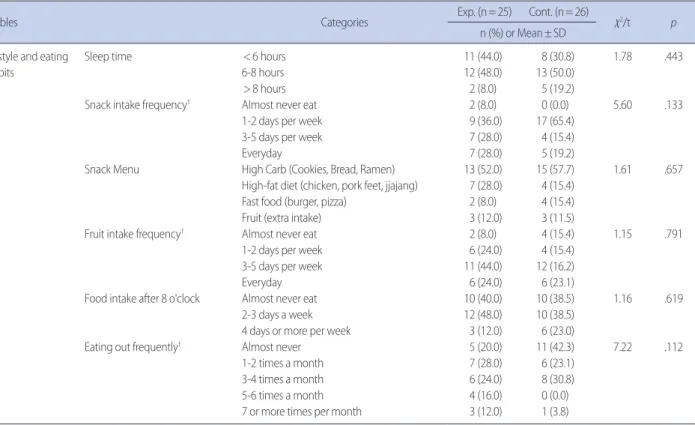Click the "6-8 hours" category

[263, 73]
